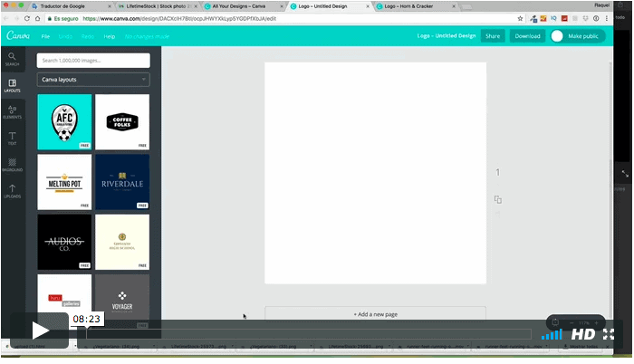Screen dimensions: 634x364
Task: Open the Layouts tab in Canva sidebar
Action: [x=12, y=86]
